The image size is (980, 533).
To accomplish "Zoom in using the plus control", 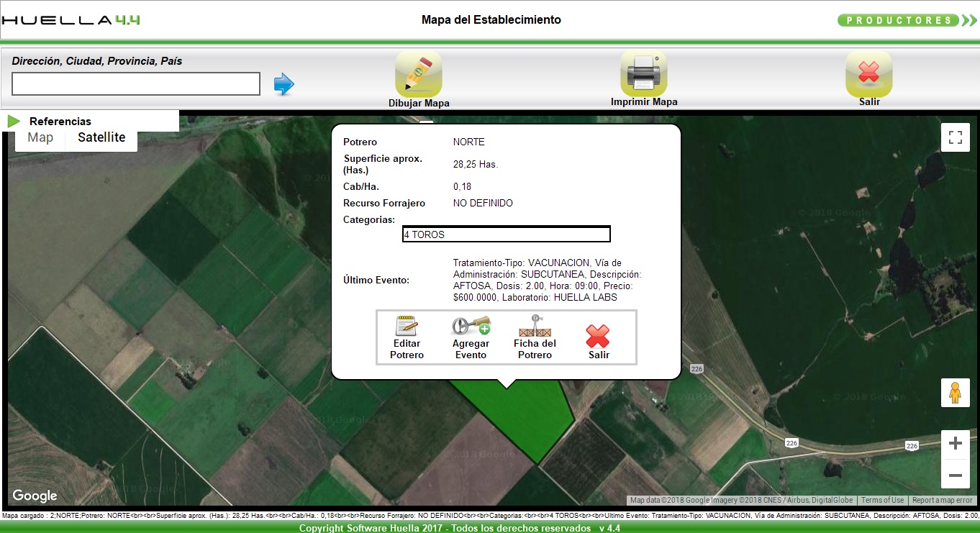I will (956, 444).
